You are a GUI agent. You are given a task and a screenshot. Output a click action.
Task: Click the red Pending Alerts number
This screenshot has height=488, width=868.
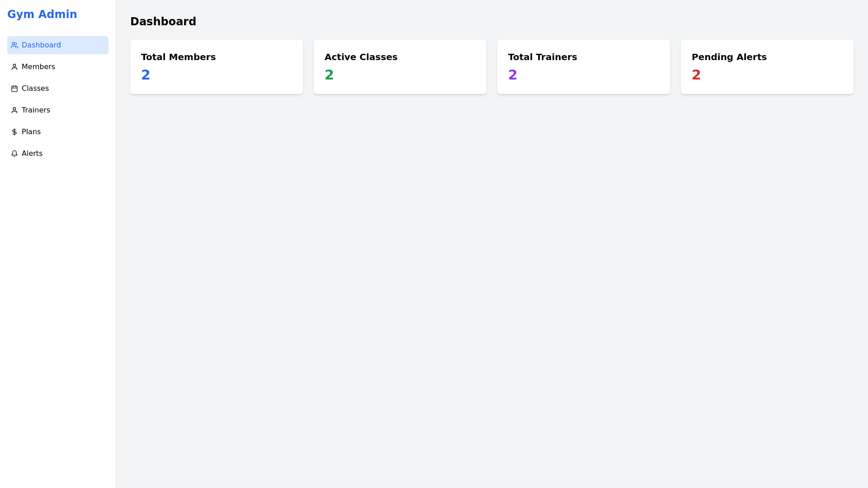(696, 75)
